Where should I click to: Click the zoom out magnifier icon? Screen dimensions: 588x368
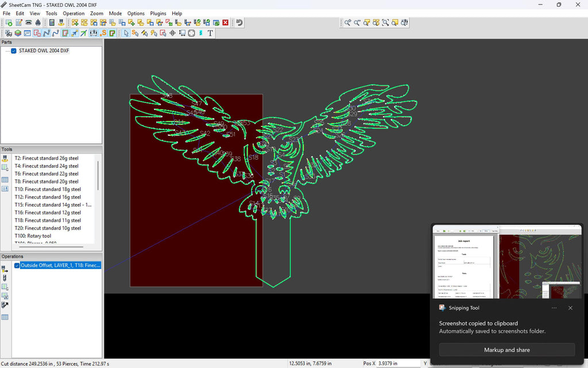coord(357,22)
